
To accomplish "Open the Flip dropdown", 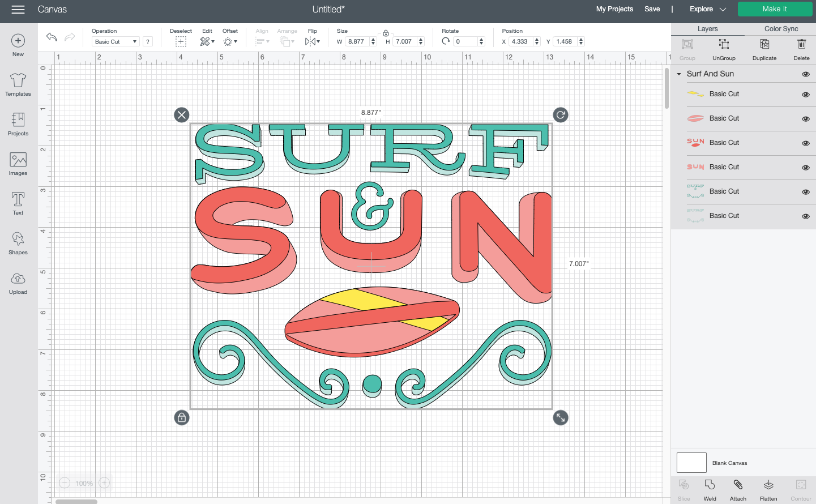I will click(x=313, y=42).
